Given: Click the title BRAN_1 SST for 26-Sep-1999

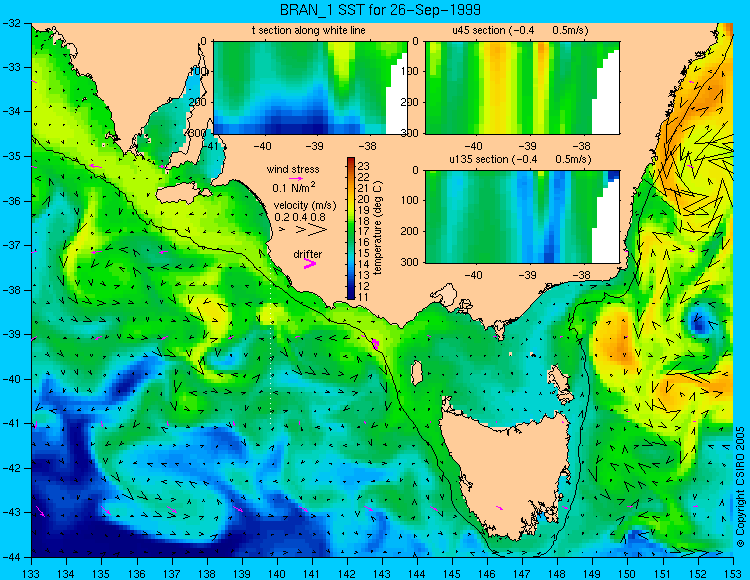Looking at the screenshot, I should pyautogui.click(x=380, y=10).
